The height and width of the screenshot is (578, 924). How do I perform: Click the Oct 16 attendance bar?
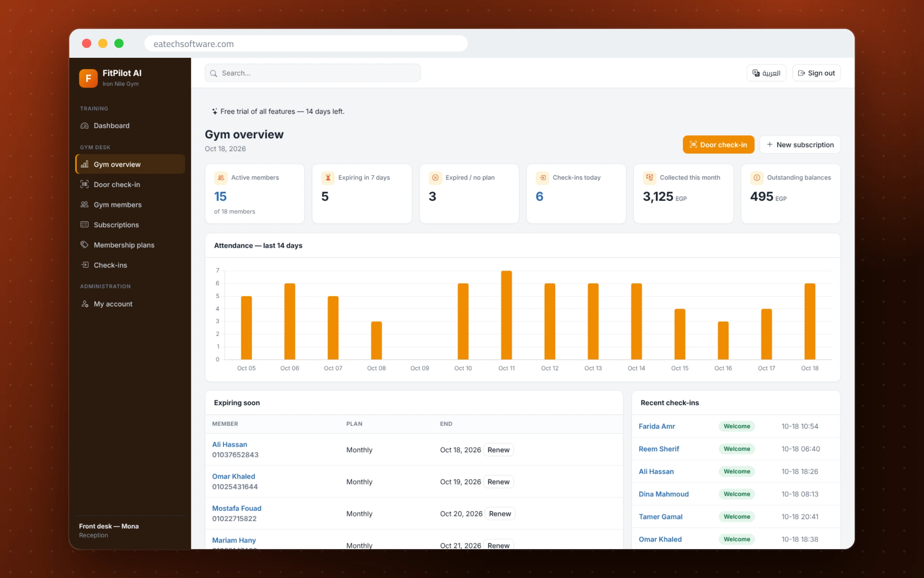coord(723,341)
